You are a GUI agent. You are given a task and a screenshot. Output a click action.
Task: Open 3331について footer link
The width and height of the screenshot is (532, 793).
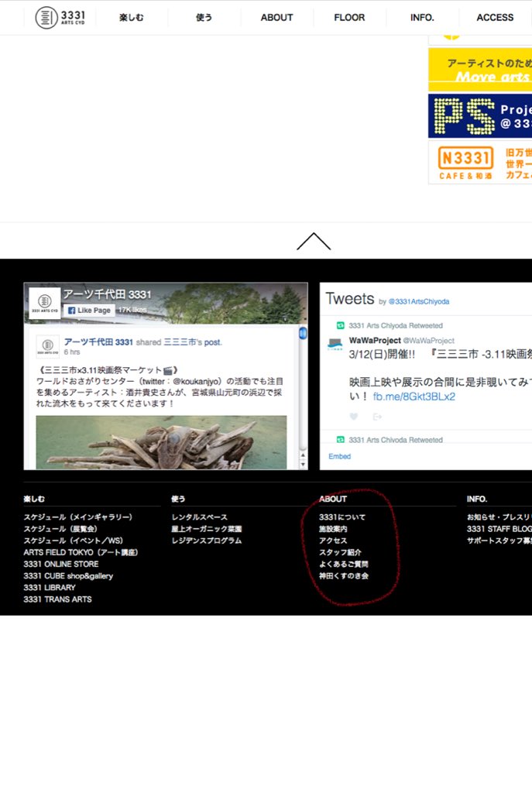coord(342,517)
